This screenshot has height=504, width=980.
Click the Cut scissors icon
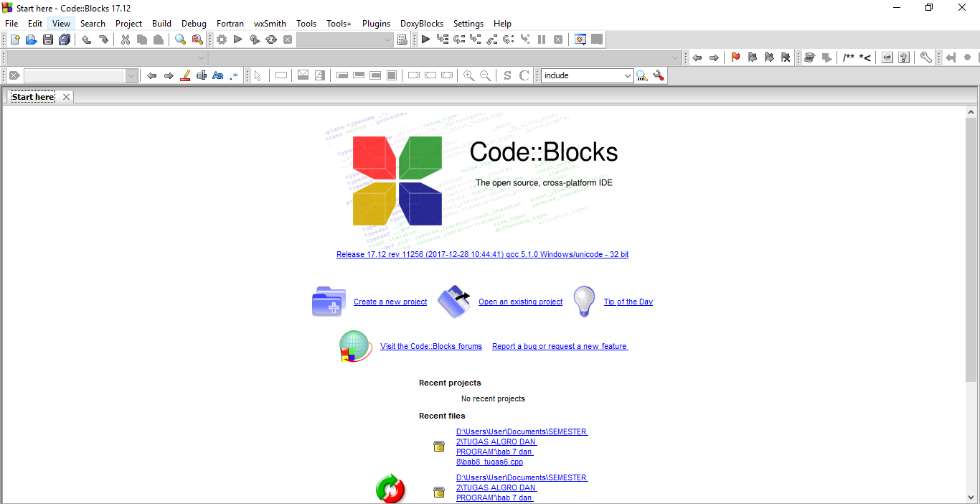tap(126, 39)
